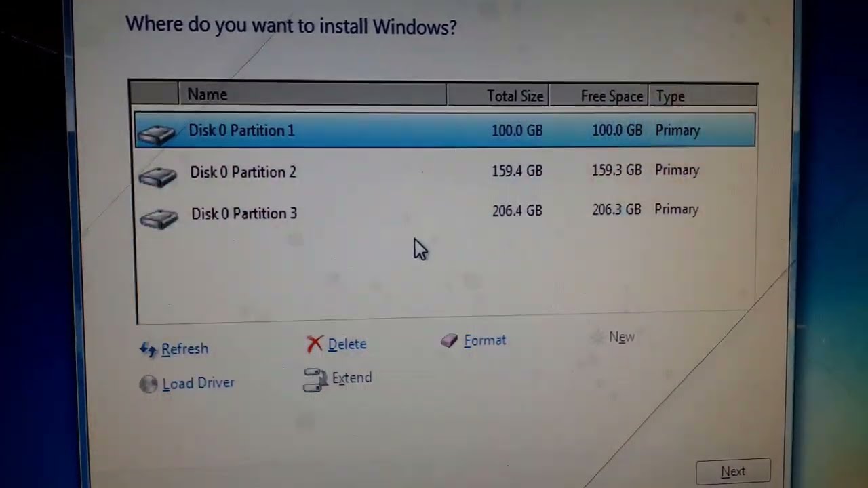Click the Format eraser icon
Image resolution: width=868 pixels, height=488 pixels.
point(449,341)
